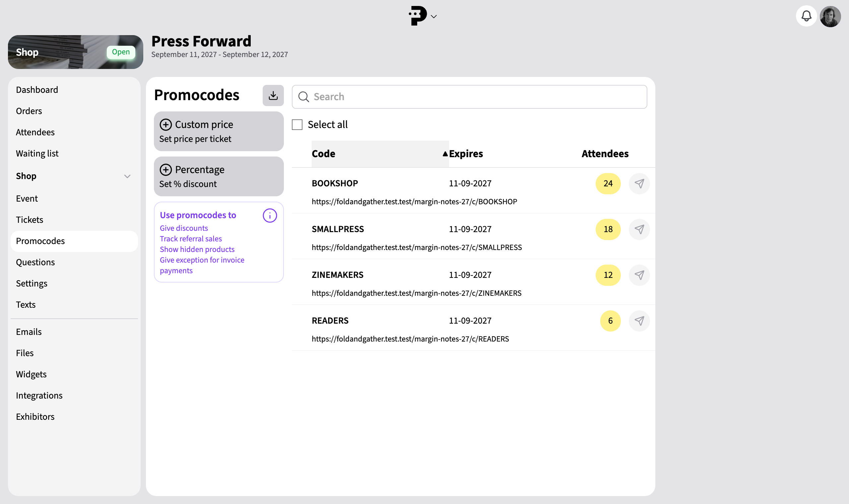Send the BOOKSHOP promocode via paper plane icon
Screen dimensions: 849x504
point(639,184)
